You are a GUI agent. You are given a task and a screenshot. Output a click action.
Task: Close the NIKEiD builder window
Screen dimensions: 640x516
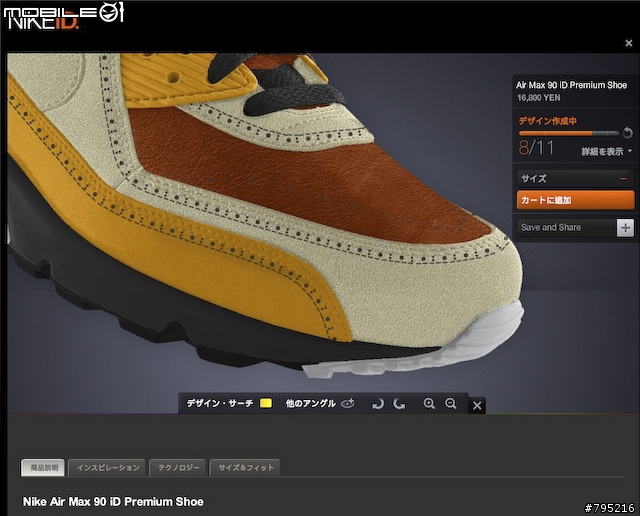(x=629, y=43)
